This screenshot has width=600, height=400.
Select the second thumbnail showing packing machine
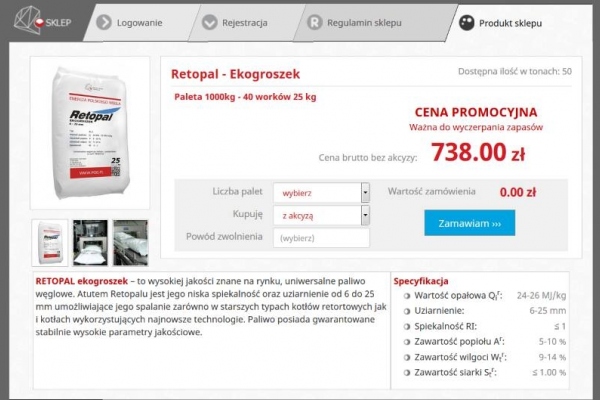[90, 243]
